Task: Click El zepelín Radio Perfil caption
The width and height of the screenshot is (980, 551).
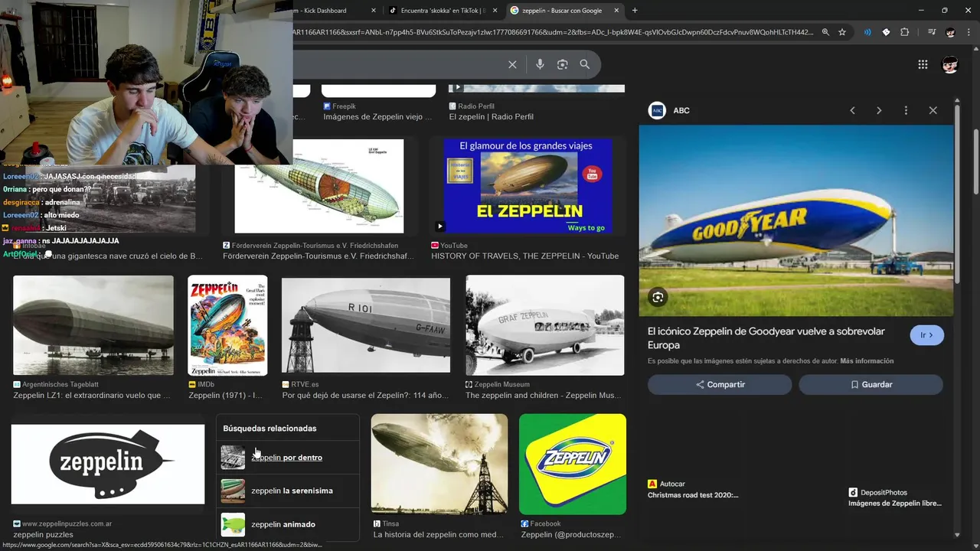Action: coord(491,117)
